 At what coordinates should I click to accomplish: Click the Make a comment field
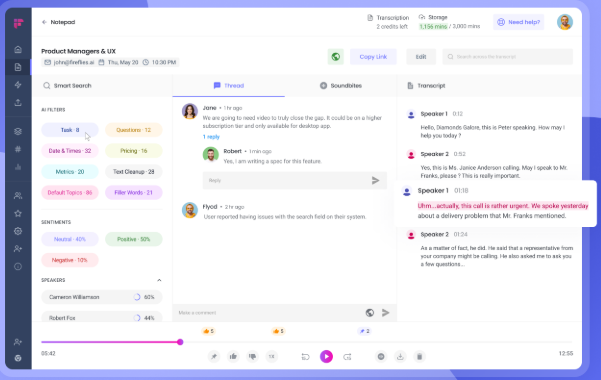268,313
